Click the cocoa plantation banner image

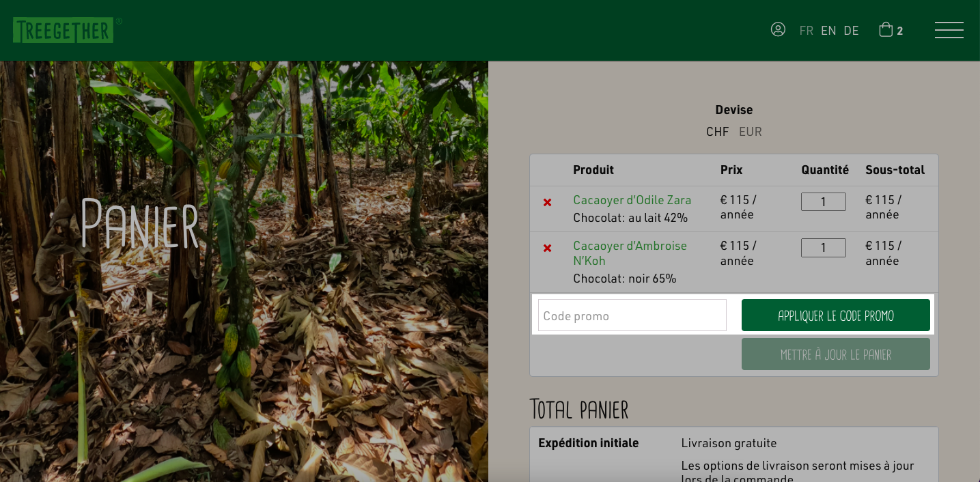244,271
